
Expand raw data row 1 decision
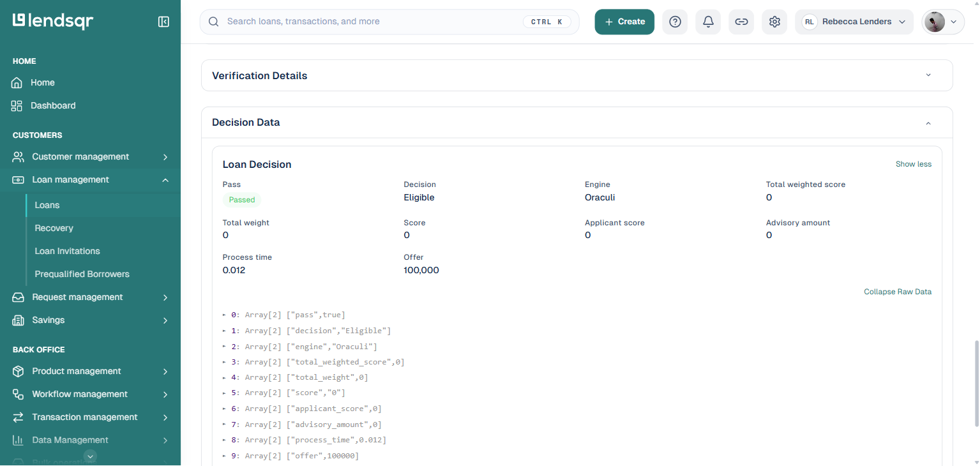click(224, 331)
